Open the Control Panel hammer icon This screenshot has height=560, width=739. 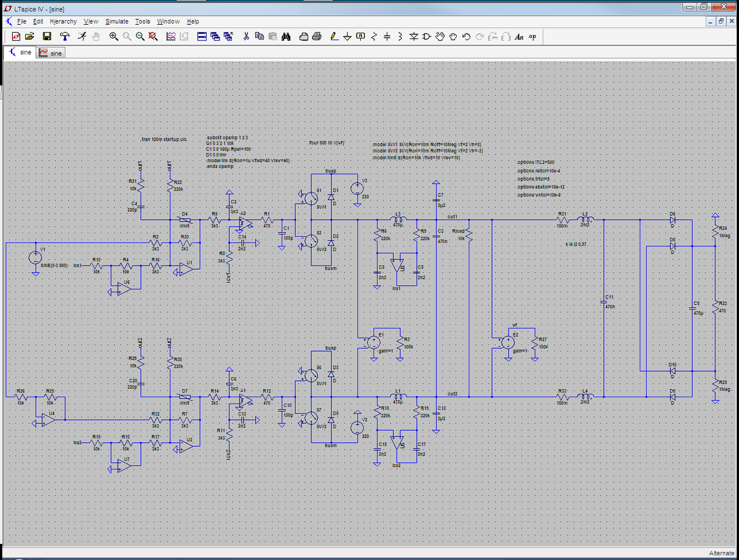tap(65, 36)
